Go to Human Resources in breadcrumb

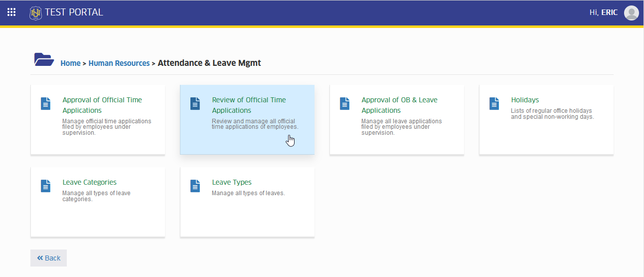(x=119, y=63)
